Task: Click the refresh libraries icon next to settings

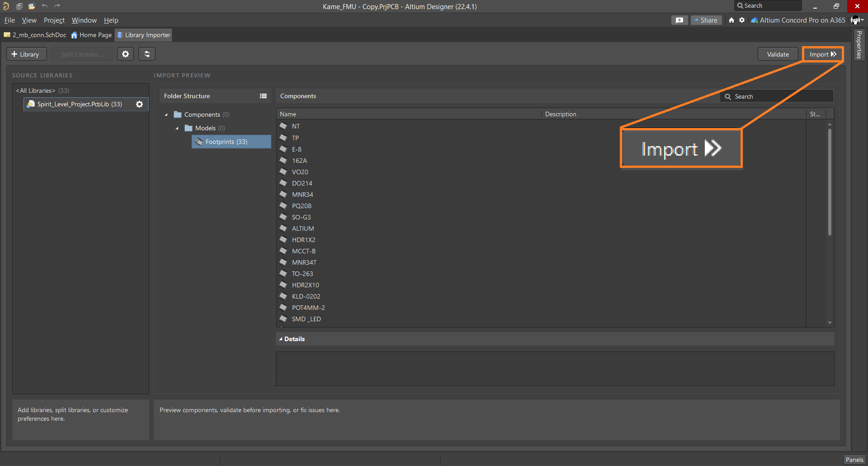Action: point(147,54)
